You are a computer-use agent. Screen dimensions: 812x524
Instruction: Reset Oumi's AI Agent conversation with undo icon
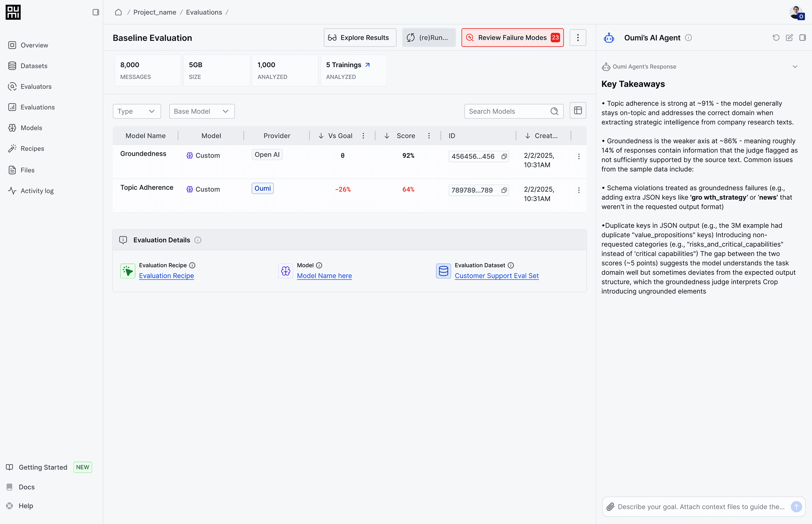775,38
